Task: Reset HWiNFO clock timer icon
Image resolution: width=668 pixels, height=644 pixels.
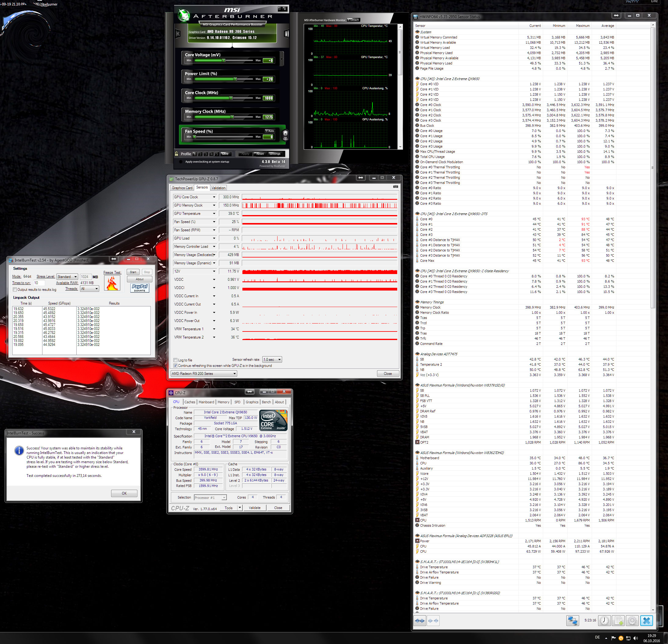Action: click(604, 620)
